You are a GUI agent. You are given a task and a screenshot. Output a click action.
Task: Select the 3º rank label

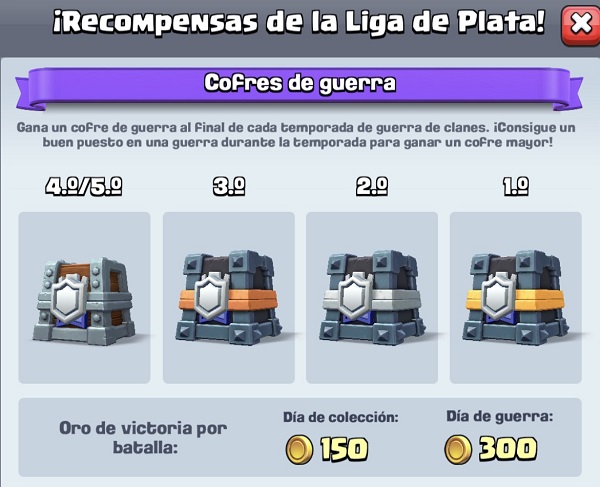(x=229, y=186)
